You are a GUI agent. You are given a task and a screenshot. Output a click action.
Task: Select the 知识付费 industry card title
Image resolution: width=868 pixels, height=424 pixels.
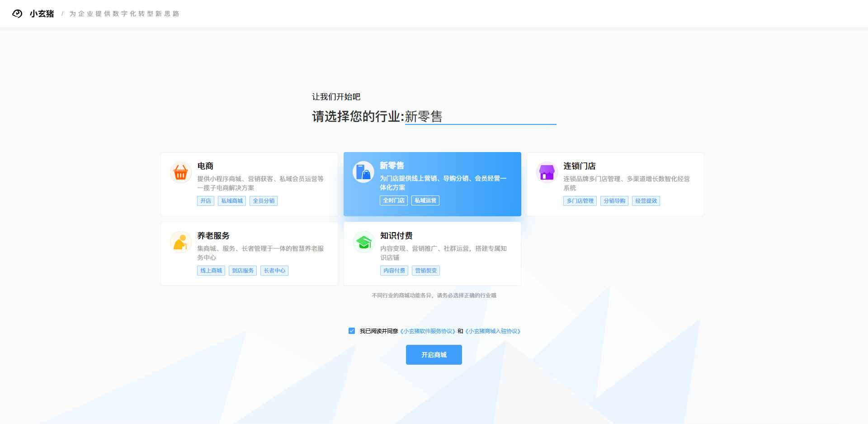pos(396,236)
